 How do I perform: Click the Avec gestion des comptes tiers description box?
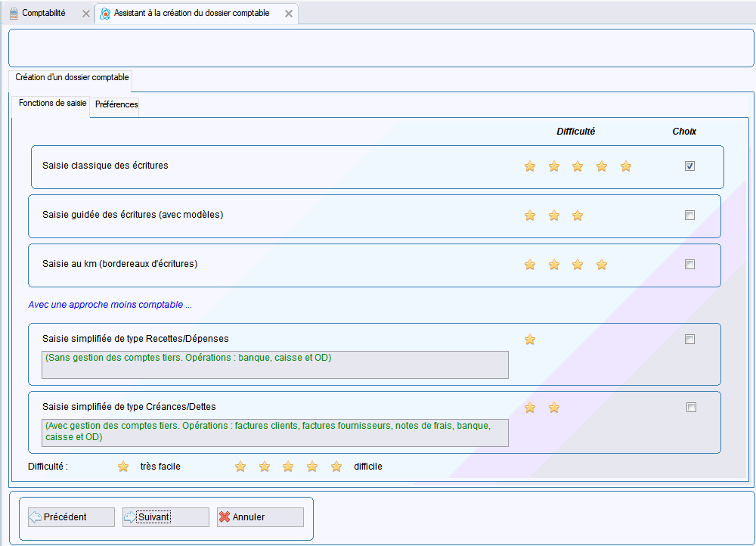click(x=275, y=433)
